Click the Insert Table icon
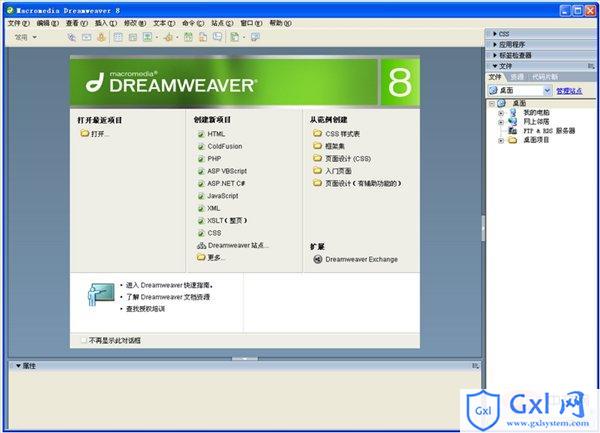The width and height of the screenshot is (600, 433). (118, 37)
